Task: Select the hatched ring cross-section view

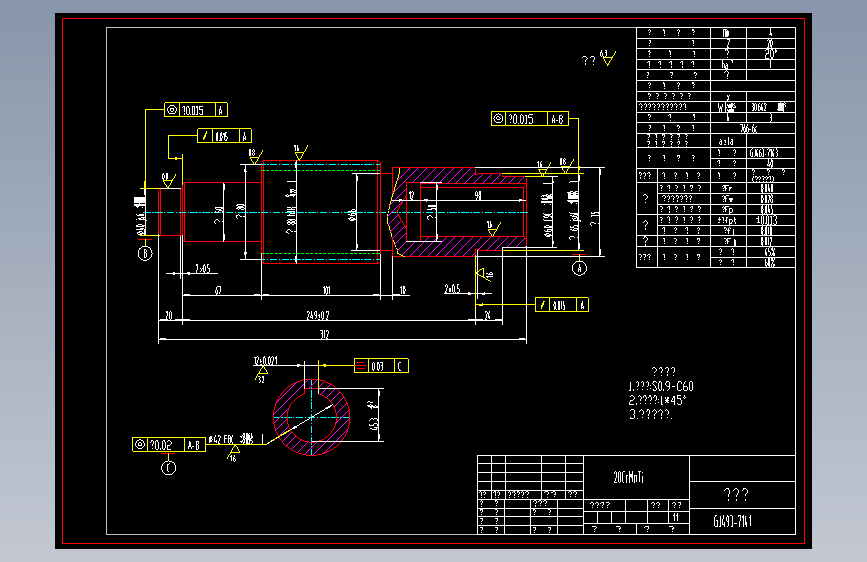Action: coord(311,417)
